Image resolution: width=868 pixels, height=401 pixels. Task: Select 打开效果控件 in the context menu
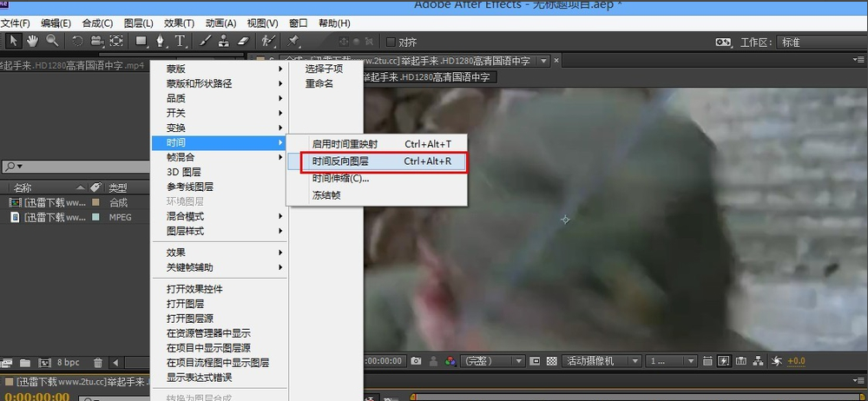219,289
